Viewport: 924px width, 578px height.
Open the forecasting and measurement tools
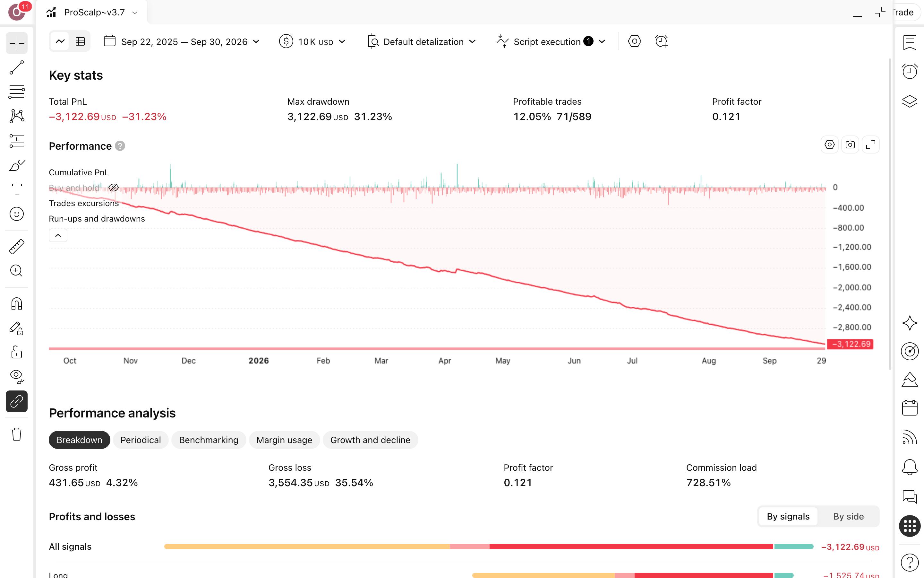[x=17, y=141]
